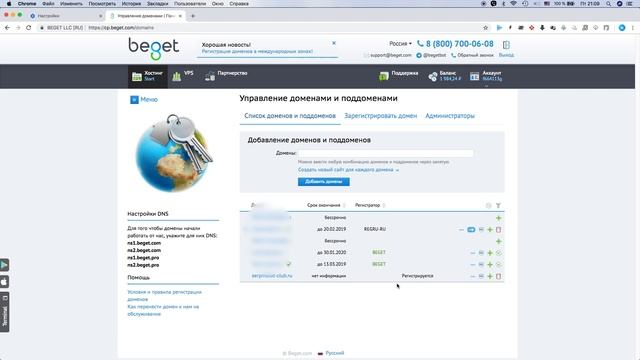Open macOS Spotlight search icon
The image size is (640, 360).
click(609, 4)
